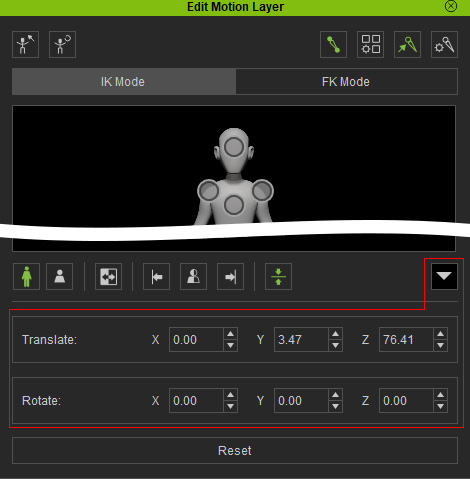Decrease the Translate X value
The width and height of the screenshot is (470, 479).
click(230, 346)
